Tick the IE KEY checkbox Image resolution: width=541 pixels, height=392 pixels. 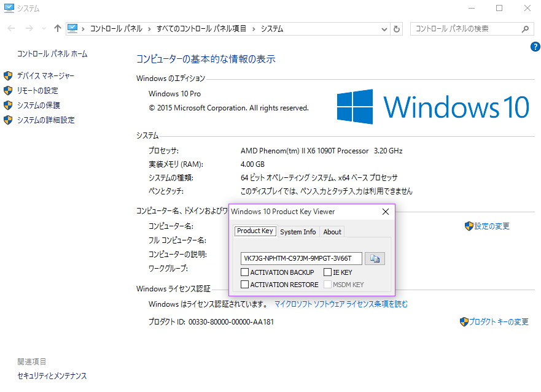click(327, 272)
